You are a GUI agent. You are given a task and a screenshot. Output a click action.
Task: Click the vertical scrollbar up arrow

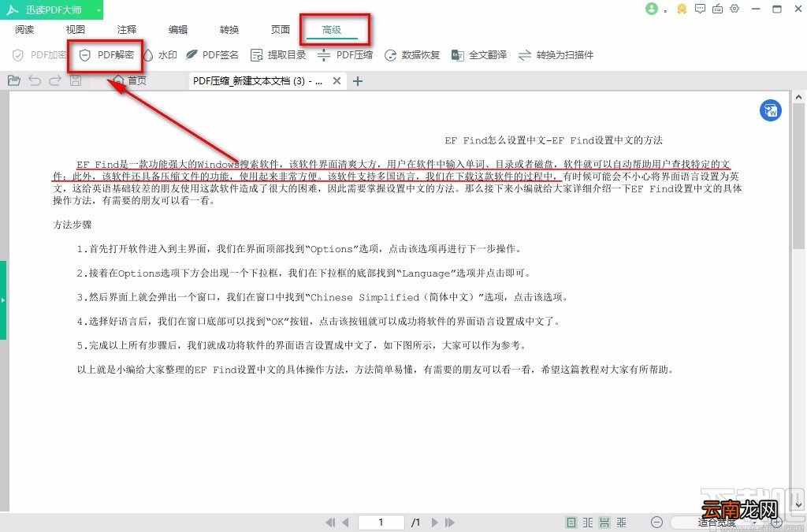(799, 97)
